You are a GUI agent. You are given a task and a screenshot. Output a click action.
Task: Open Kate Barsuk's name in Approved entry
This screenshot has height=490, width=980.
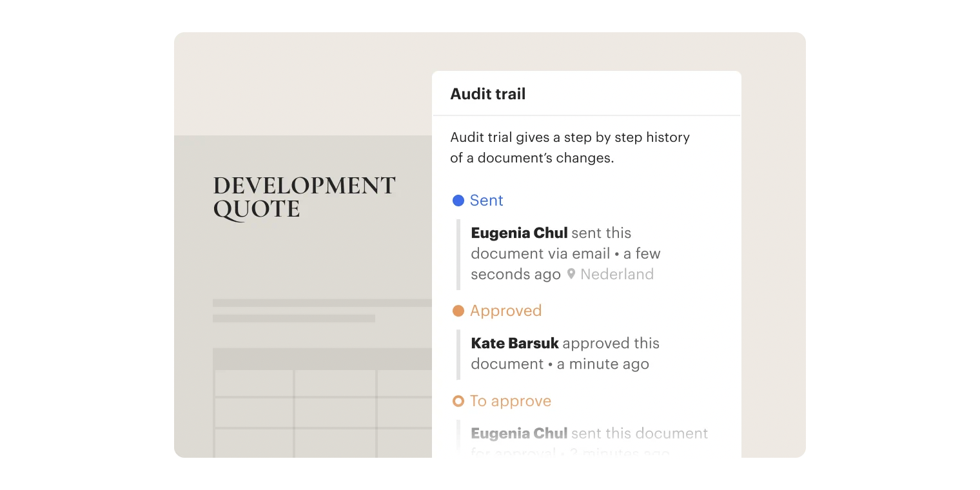coord(514,343)
